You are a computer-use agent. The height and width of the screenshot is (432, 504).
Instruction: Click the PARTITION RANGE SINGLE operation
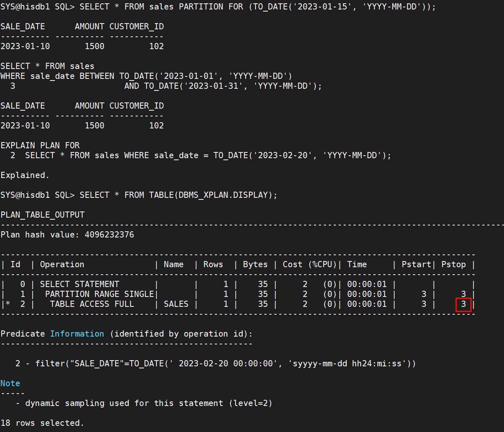pyautogui.click(x=99, y=294)
